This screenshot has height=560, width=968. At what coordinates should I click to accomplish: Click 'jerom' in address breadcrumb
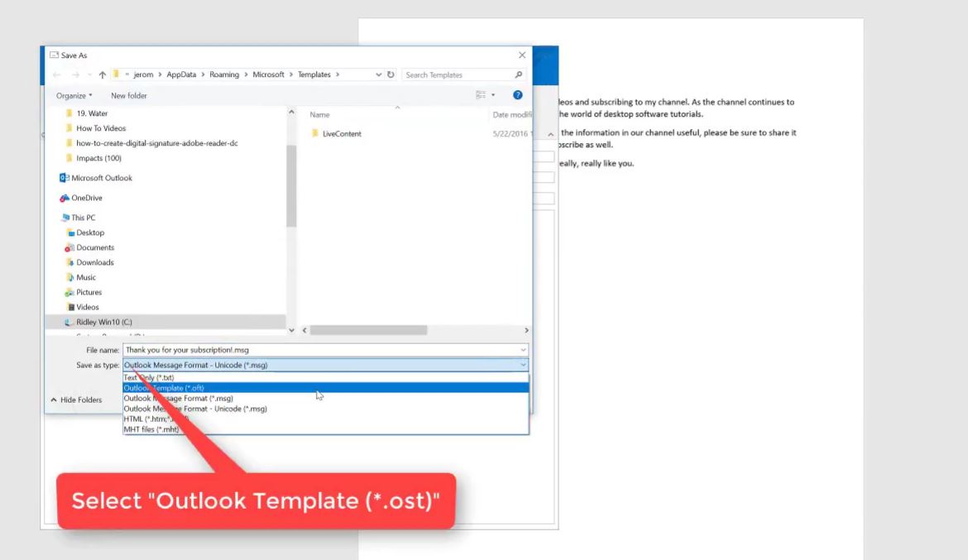(x=143, y=74)
